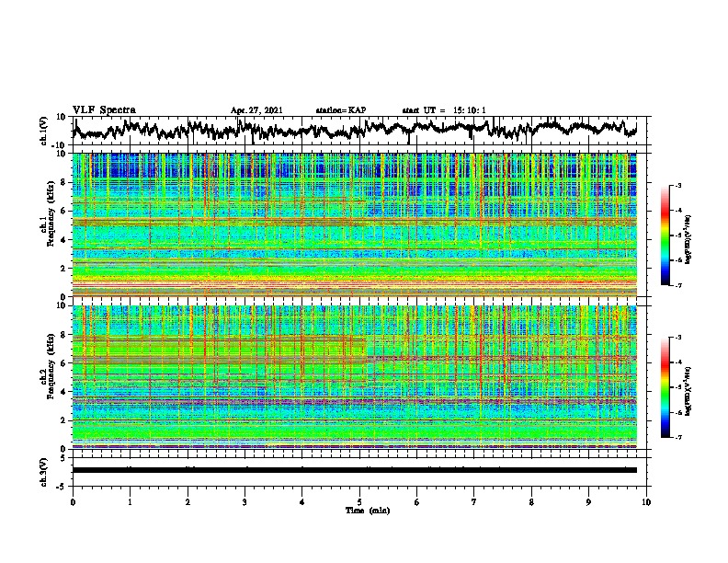
Task: Click the ch.1 "Frequency (kHz)" axis label
Action: pyautogui.click(x=51, y=214)
